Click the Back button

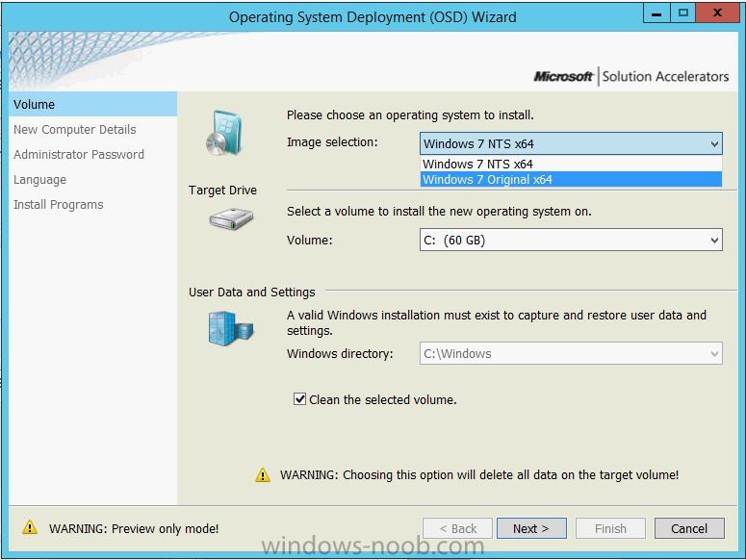pyautogui.click(x=457, y=528)
